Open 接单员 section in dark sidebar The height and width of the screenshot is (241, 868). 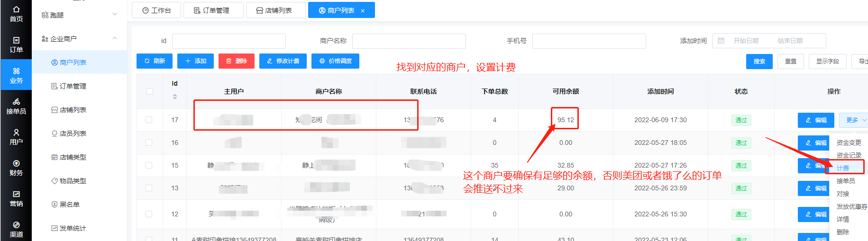click(x=16, y=107)
